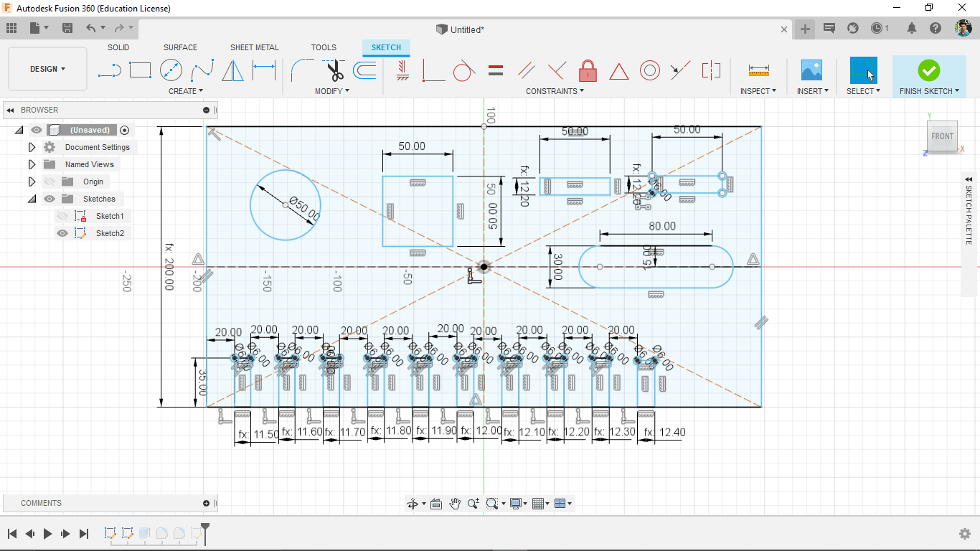
Task: Open the Help question mark menu
Action: (x=936, y=28)
